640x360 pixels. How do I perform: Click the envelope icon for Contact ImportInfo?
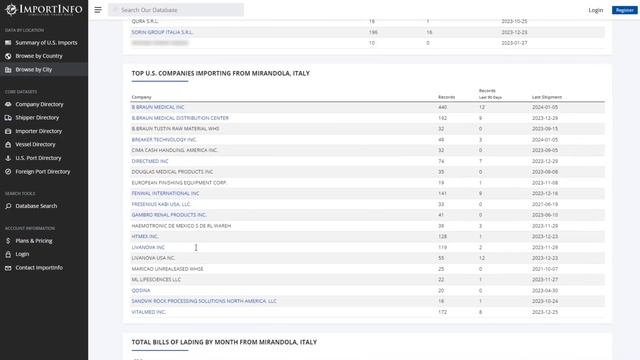tap(8, 268)
